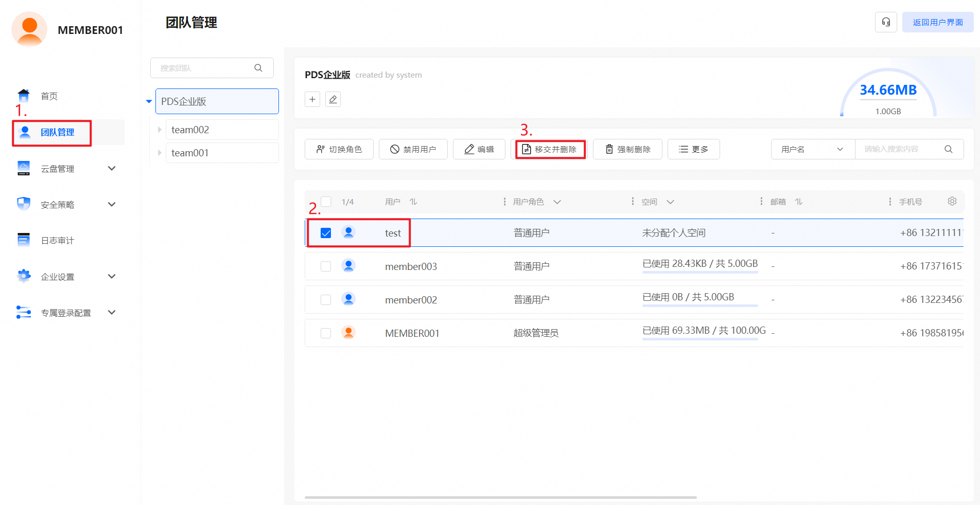Click member002's 已使用 0B / 共 5.00GB text
The image size is (980, 505).
click(x=688, y=297)
